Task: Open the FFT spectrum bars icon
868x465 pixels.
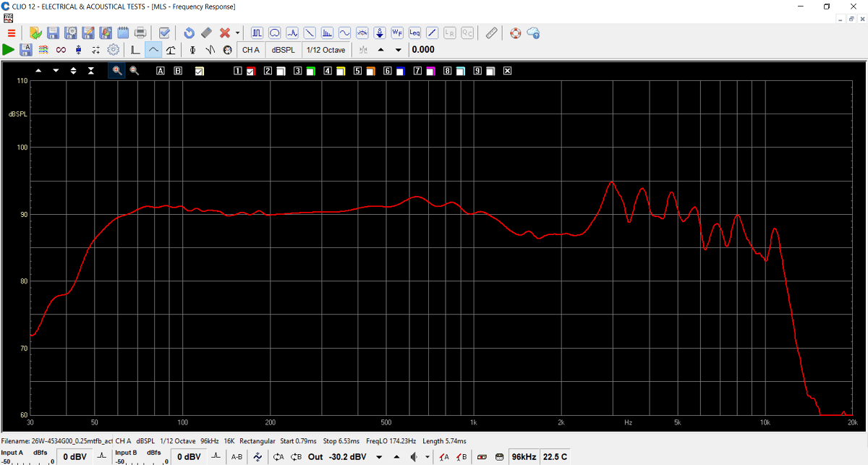Action: [x=327, y=33]
